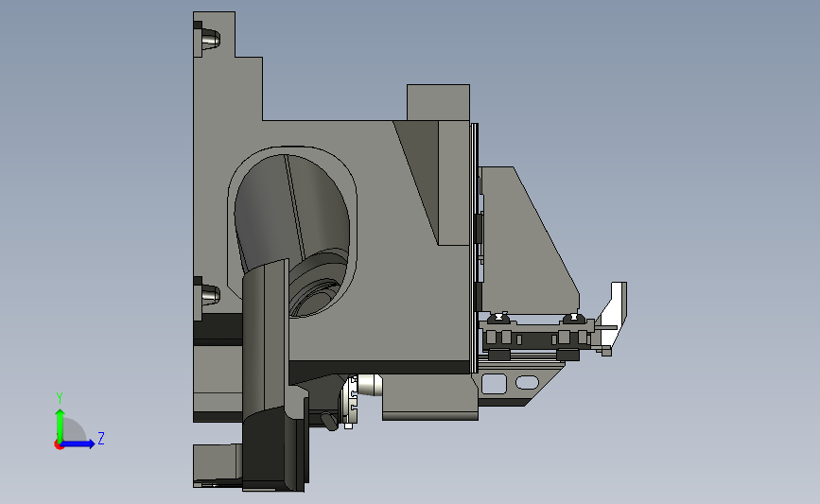Screen dimensions: 820x504
Task: Click the red origin ball of the triad
Action: click(59, 445)
